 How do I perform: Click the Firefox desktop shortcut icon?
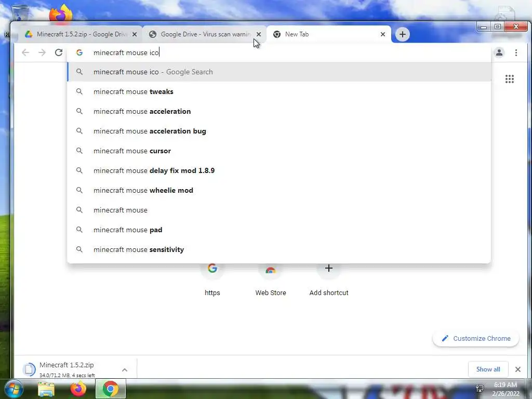tap(61, 13)
